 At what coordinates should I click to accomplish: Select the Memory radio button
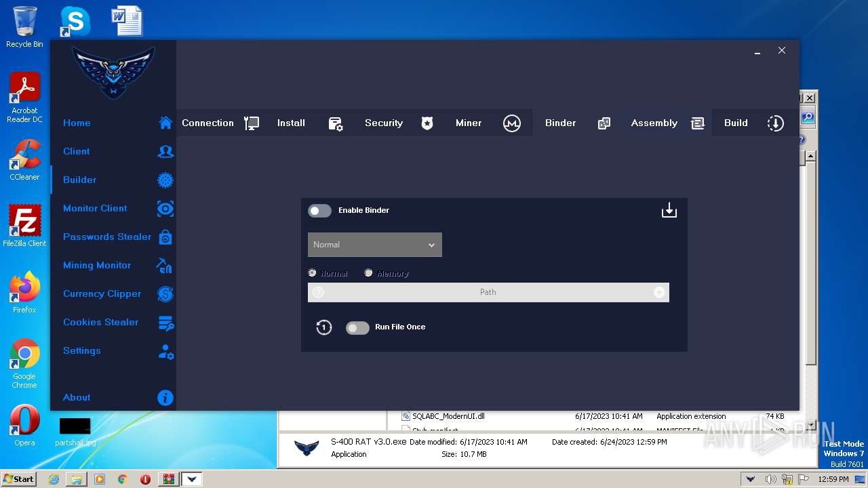pos(368,273)
